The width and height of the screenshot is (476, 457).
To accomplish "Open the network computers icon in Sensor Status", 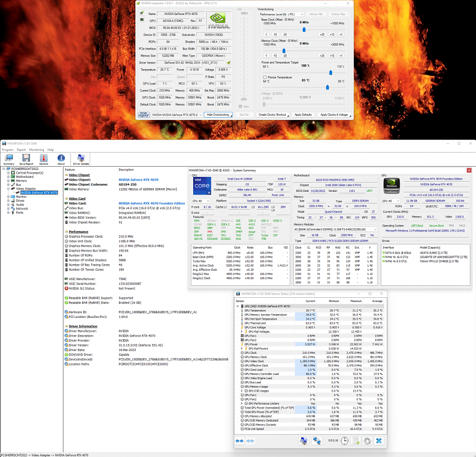I will tap(317, 441).
